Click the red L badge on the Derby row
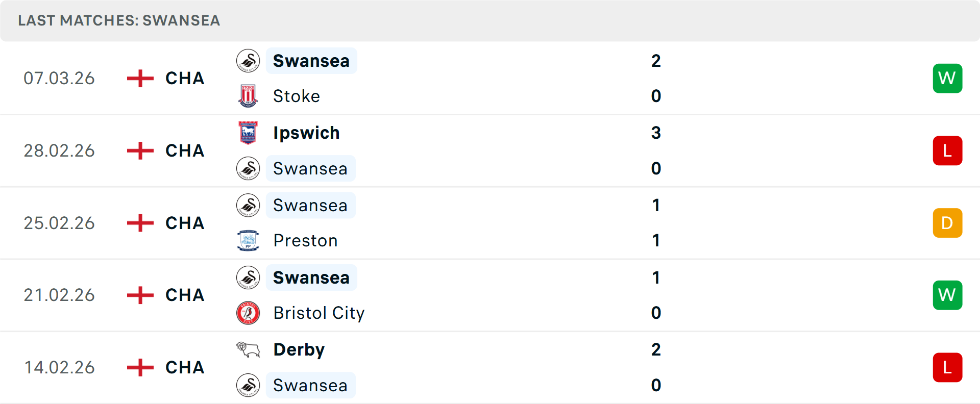 (947, 367)
